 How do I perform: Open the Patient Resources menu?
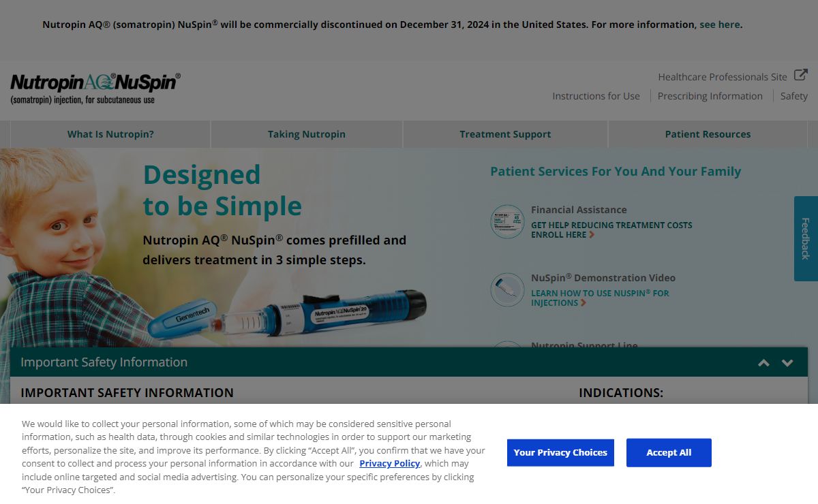point(708,134)
